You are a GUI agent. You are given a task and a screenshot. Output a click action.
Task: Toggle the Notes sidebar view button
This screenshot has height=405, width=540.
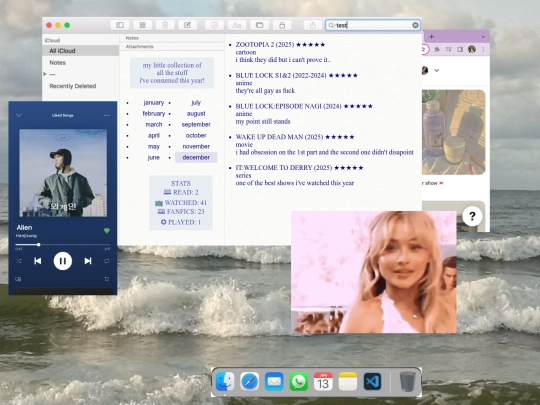120,25
